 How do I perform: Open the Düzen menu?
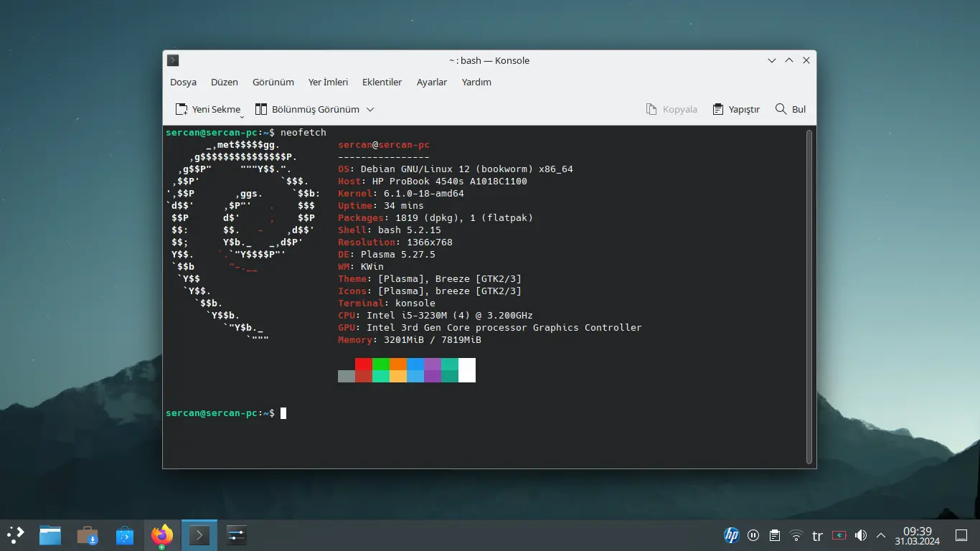click(x=224, y=82)
